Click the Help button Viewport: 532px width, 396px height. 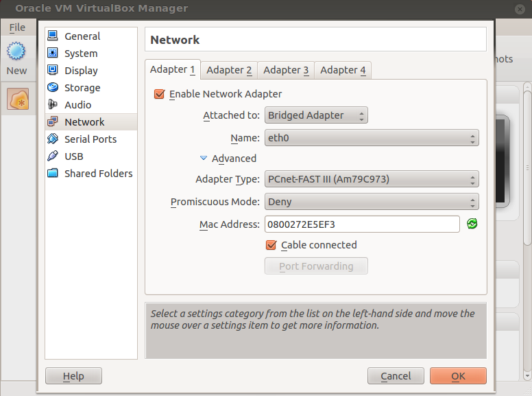click(x=73, y=376)
